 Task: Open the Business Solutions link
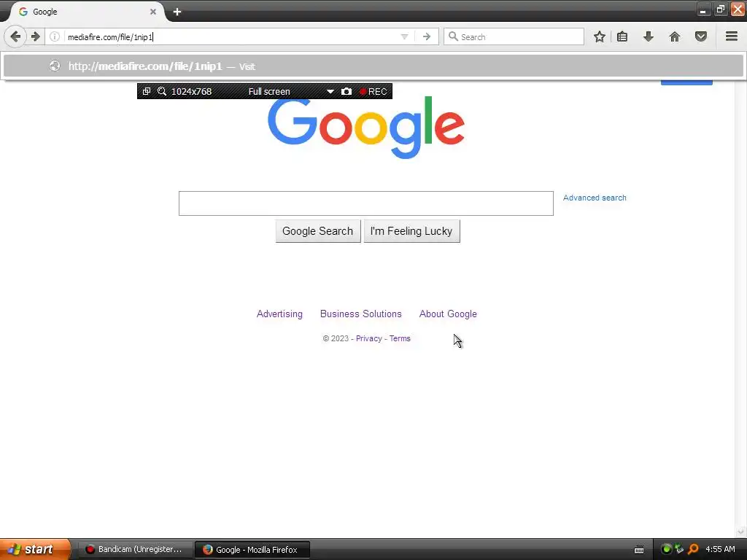[x=360, y=314]
